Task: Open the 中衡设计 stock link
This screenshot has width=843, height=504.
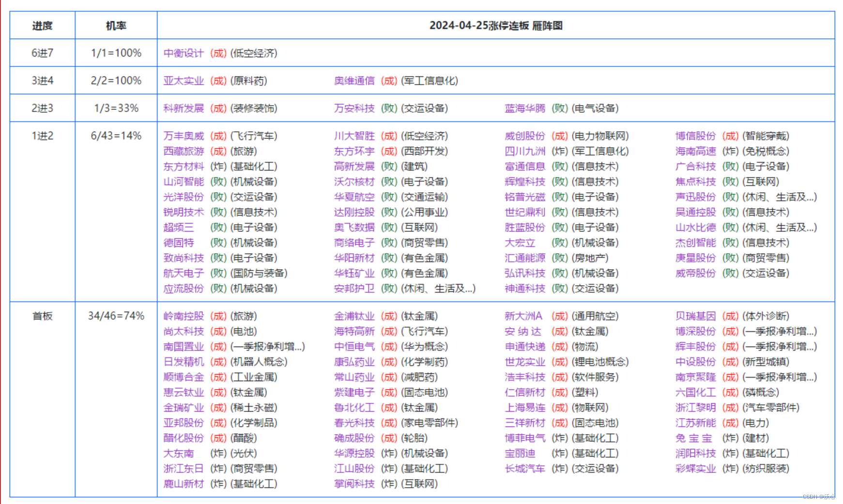Action: (184, 53)
